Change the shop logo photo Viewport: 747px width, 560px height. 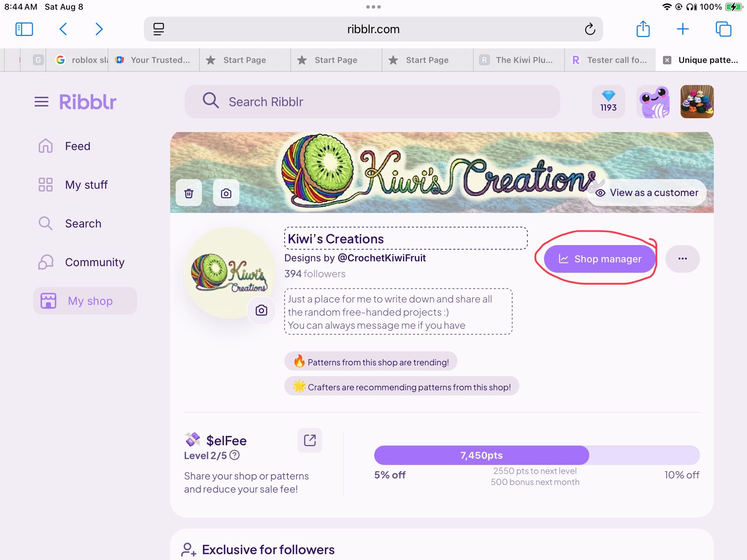coord(261,310)
